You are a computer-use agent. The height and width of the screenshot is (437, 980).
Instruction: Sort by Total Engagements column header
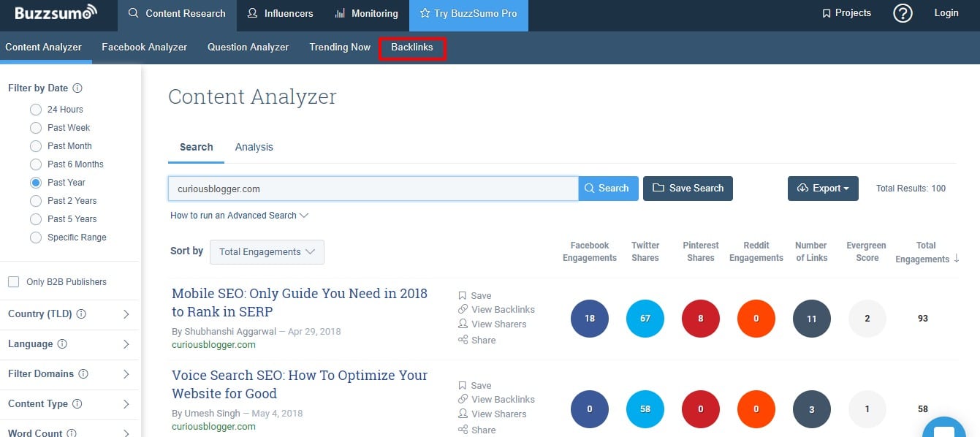pyautogui.click(x=927, y=252)
